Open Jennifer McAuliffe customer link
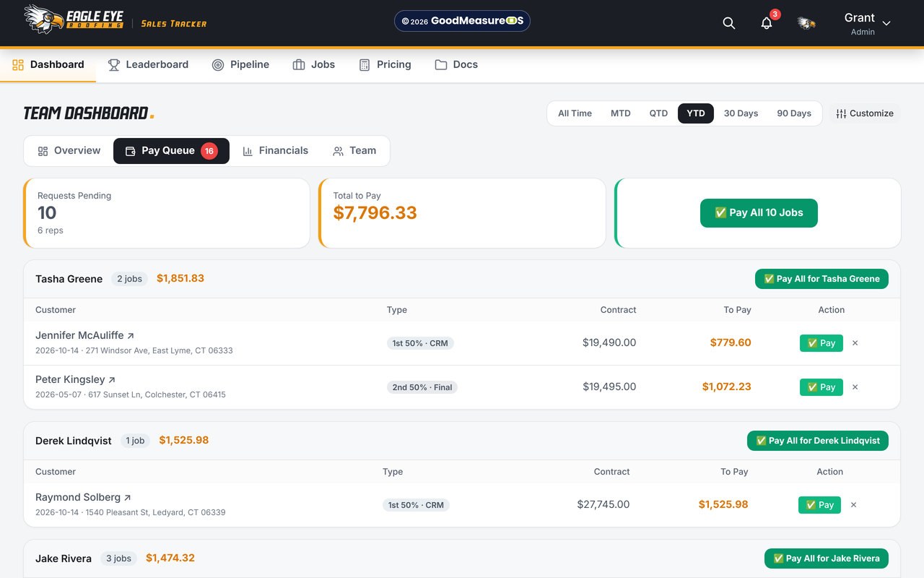Image resolution: width=924 pixels, height=578 pixels. tap(84, 336)
